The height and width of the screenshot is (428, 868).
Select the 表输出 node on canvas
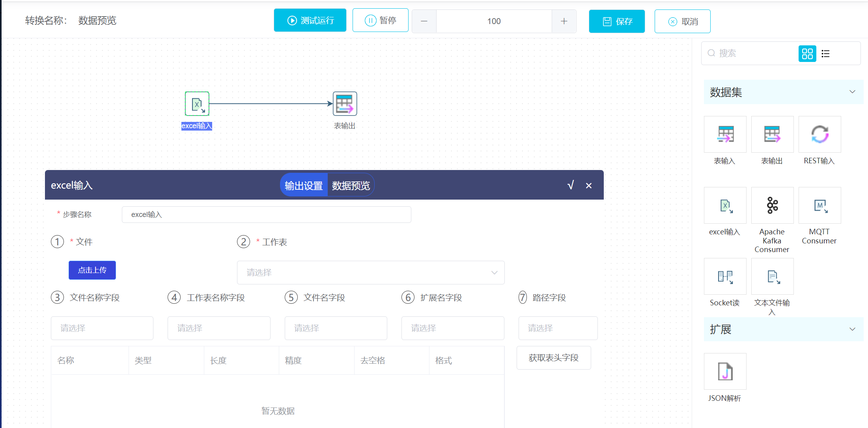pyautogui.click(x=345, y=104)
